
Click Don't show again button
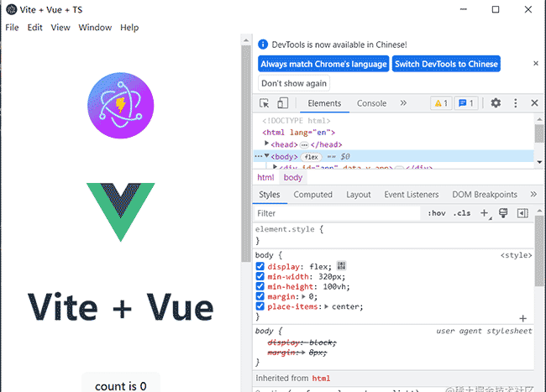294,83
